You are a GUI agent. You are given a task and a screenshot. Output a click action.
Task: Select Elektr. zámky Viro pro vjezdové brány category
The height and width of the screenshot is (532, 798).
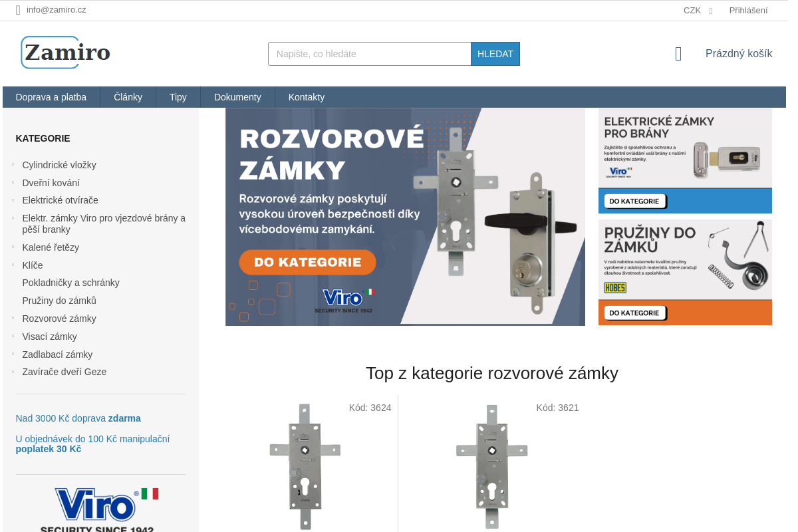pyautogui.click(x=104, y=224)
